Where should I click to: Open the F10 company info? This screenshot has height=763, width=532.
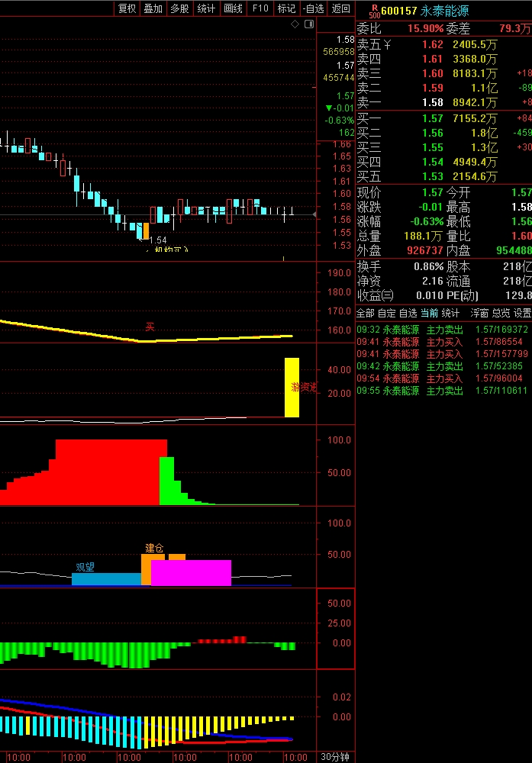click(260, 8)
